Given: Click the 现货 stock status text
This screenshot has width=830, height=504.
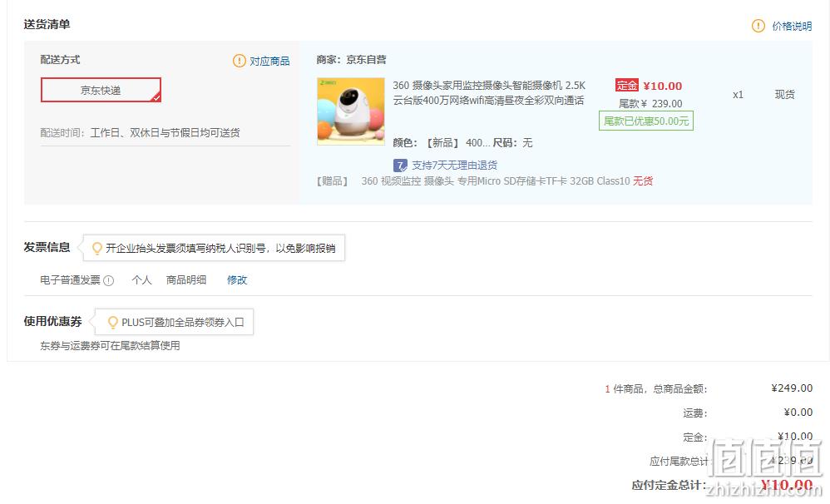Looking at the screenshot, I should pos(784,94).
